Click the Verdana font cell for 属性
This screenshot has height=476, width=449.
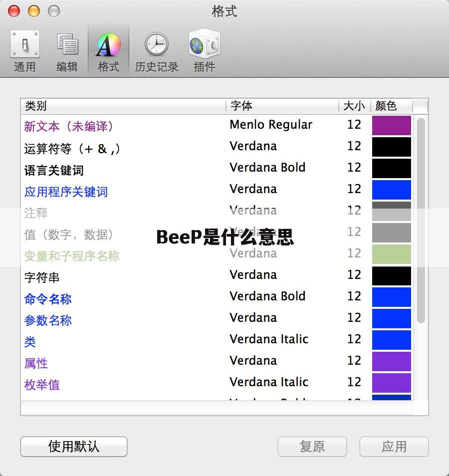253,360
